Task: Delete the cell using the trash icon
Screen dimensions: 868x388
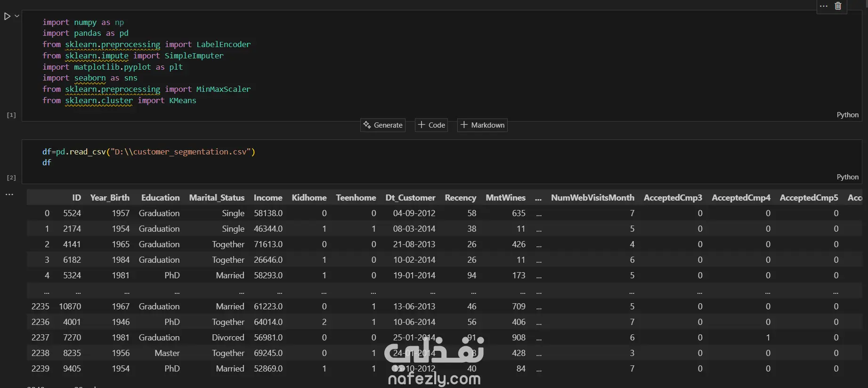Action: click(x=838, y=6)
